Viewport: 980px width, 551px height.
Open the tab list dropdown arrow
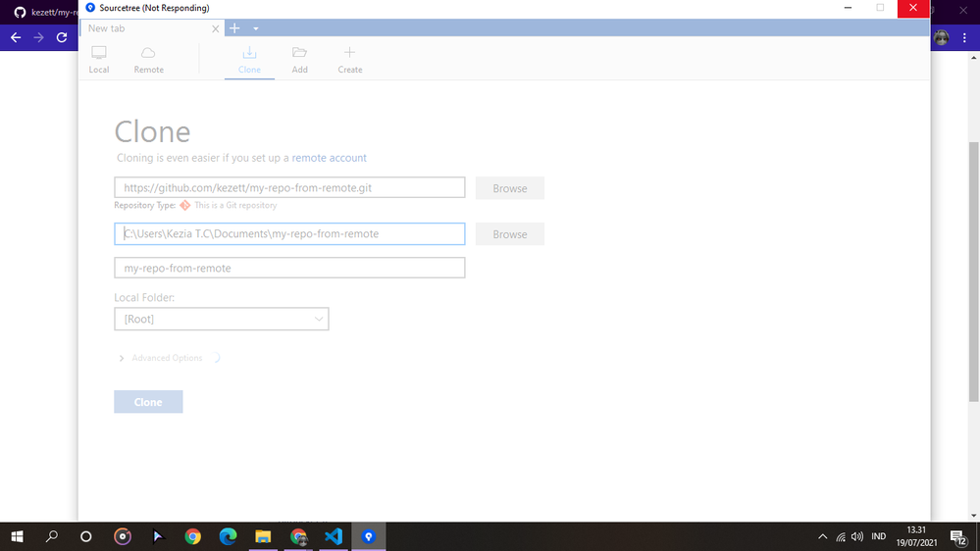(x=256, y=28)
